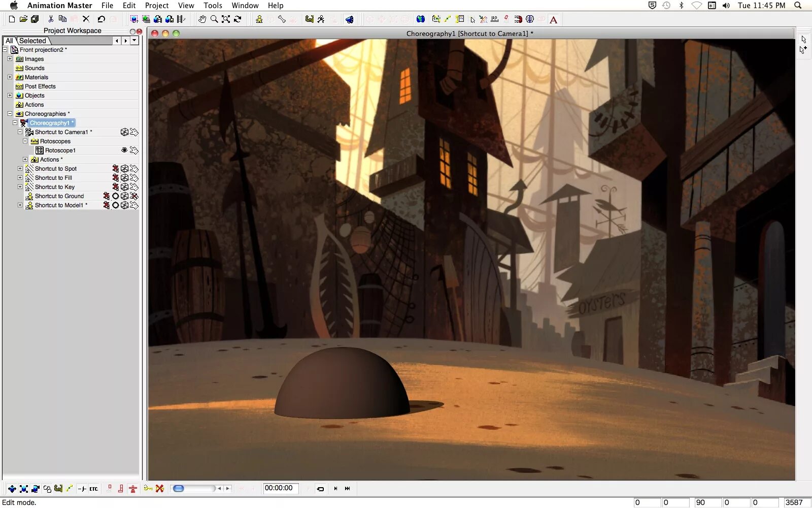Screen dimensions: 812x508
Task: Expand the Images folder
Action: 10,59
